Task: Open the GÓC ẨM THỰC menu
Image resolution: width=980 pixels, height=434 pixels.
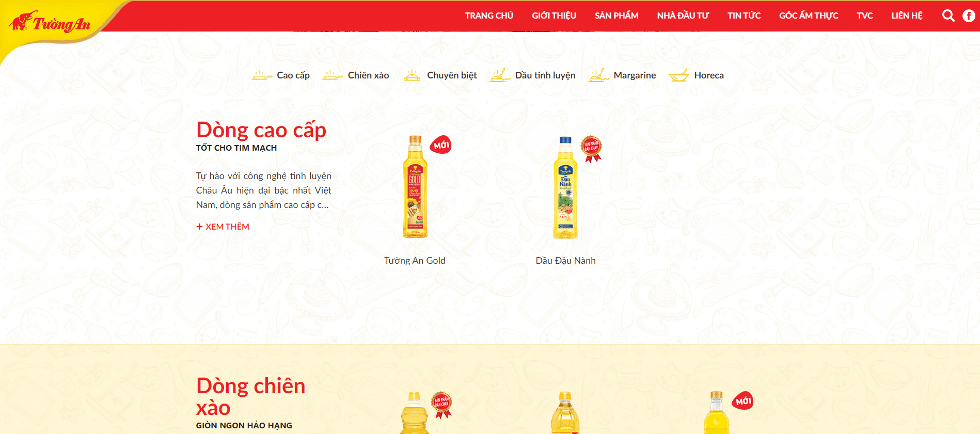Action: click(809, 15)
